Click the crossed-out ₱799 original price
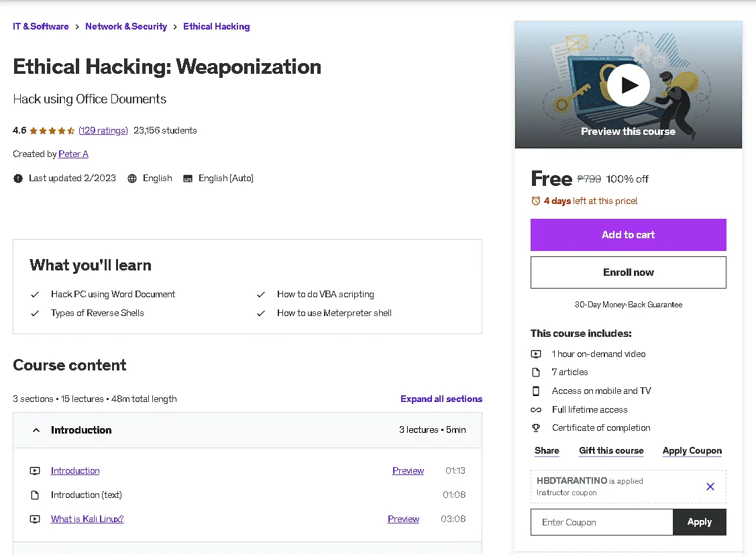The image size is (756, 555). pyautogui.click(x=589, y=179)
